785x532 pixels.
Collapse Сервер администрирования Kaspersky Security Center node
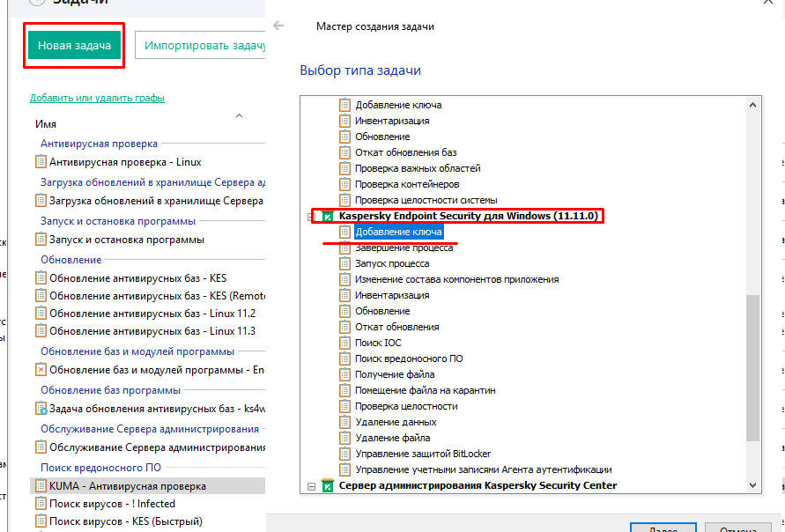click(311, 486)
